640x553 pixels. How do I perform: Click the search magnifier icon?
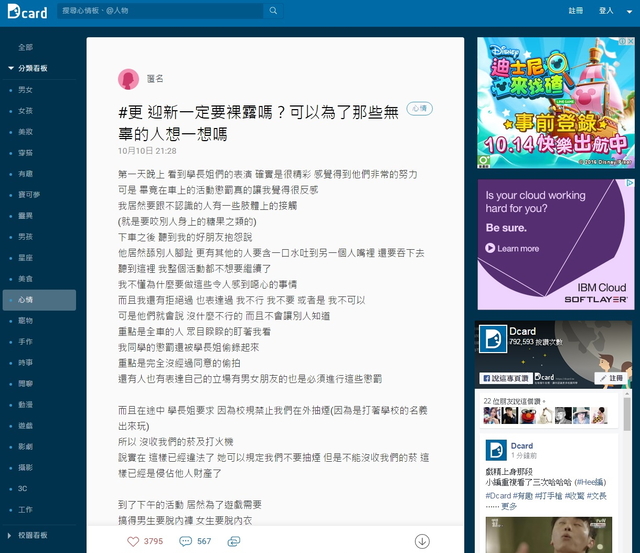point(273,10)
